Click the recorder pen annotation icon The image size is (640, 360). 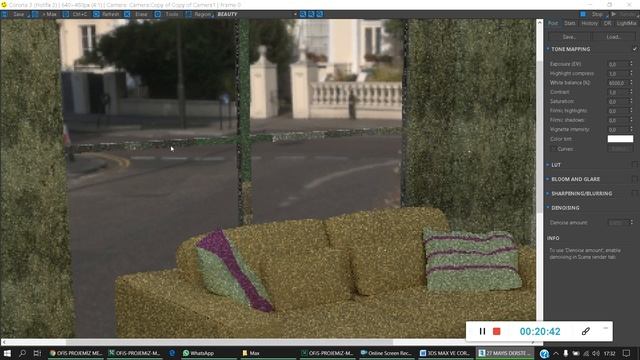tap(586, 331)
